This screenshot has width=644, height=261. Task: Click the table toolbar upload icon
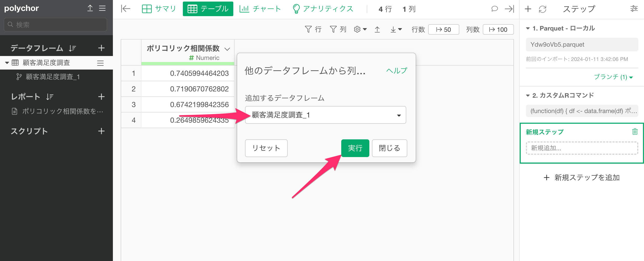[377, 29]
